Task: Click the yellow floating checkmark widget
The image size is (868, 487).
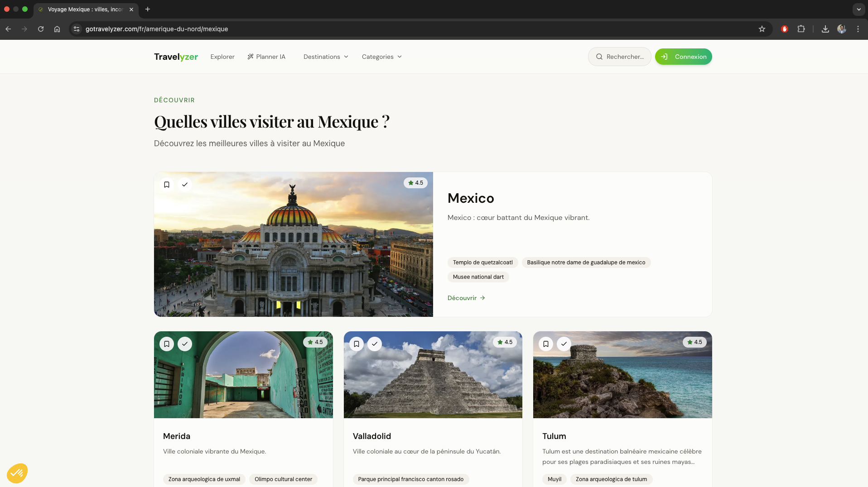Action: pos(17,473)
